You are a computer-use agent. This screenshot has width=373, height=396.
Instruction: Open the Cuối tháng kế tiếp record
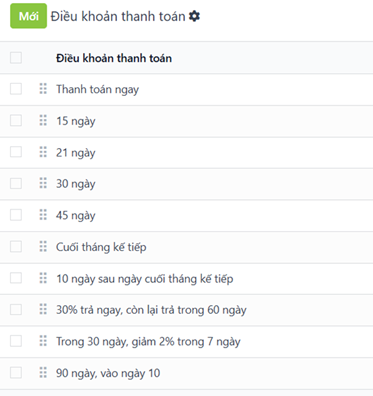pos(101,247)
